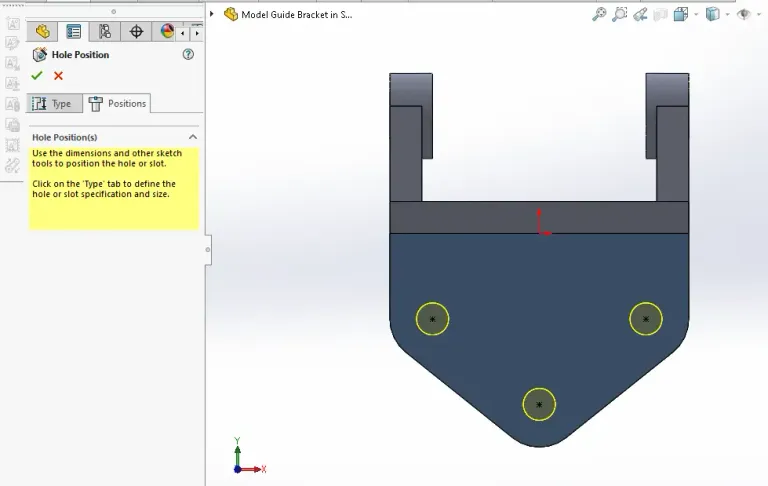Click the Zoom to Fit magnifier icon

coord(599,14)
